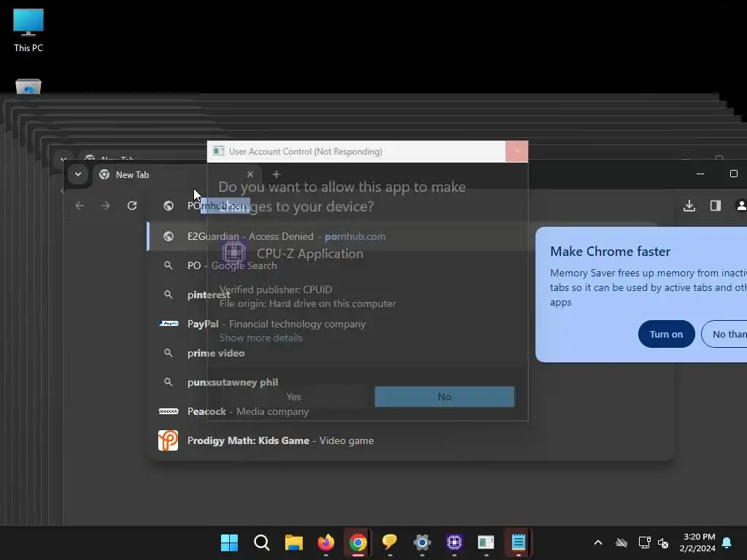
Task: Click Yes in User Account Control dialog
Action: coord(293,397)
